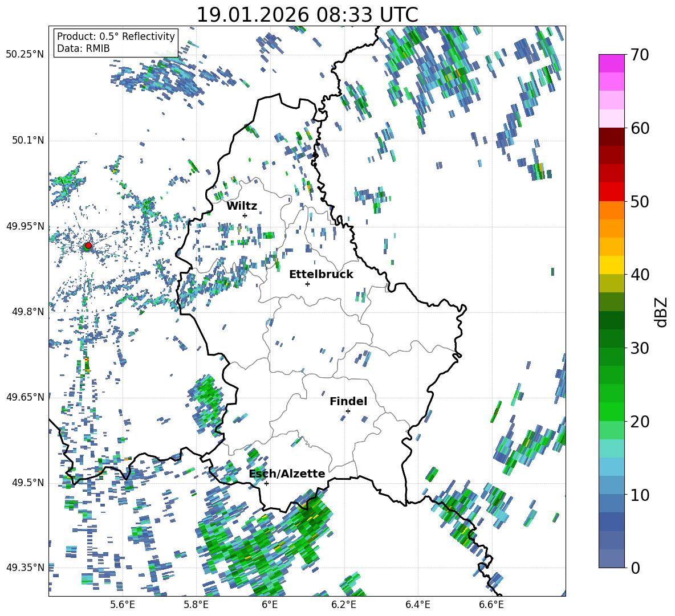The image size is (675, 616).
Task: Click the 'Findel' city label
Action: point(348,401)
